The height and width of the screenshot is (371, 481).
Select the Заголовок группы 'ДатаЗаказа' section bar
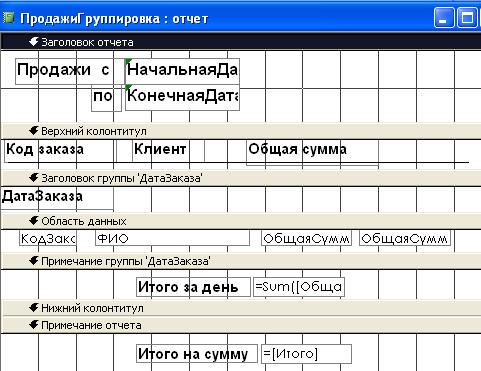(x=240, y=178)
